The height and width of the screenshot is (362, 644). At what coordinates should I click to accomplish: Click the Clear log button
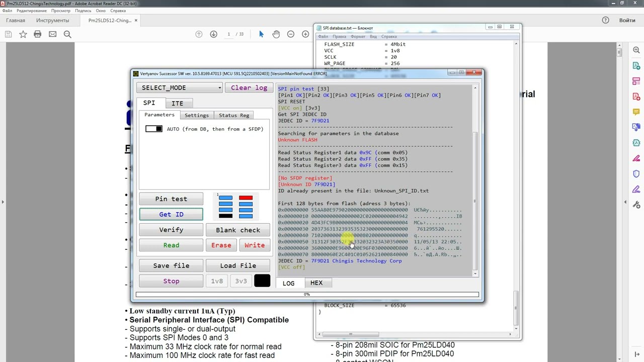point(249,87)
